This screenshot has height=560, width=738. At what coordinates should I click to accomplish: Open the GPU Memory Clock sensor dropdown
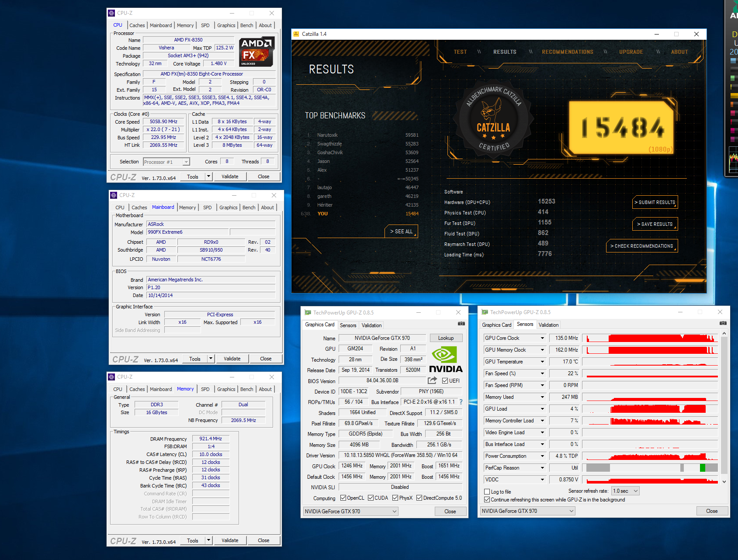(x=542, y=350)
